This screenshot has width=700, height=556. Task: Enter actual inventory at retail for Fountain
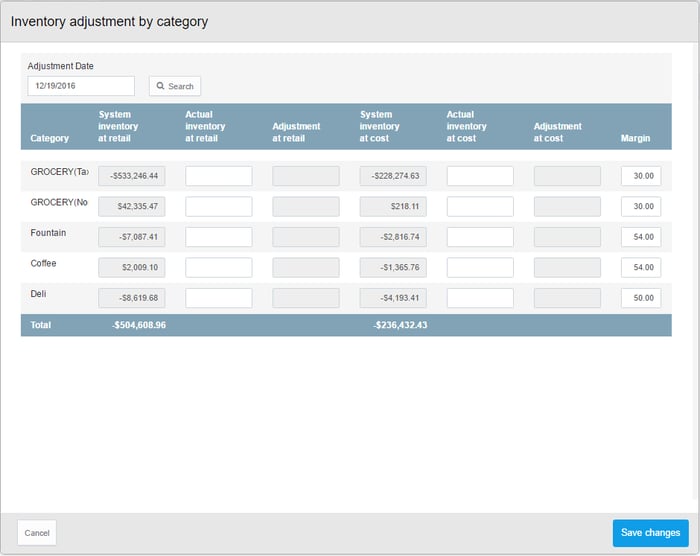tap(219, 237)
